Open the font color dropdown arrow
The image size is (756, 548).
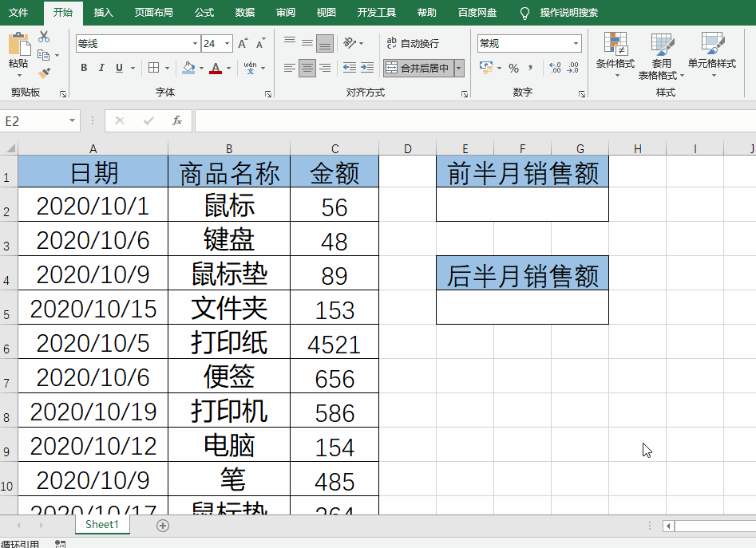(x=228, y=68)
